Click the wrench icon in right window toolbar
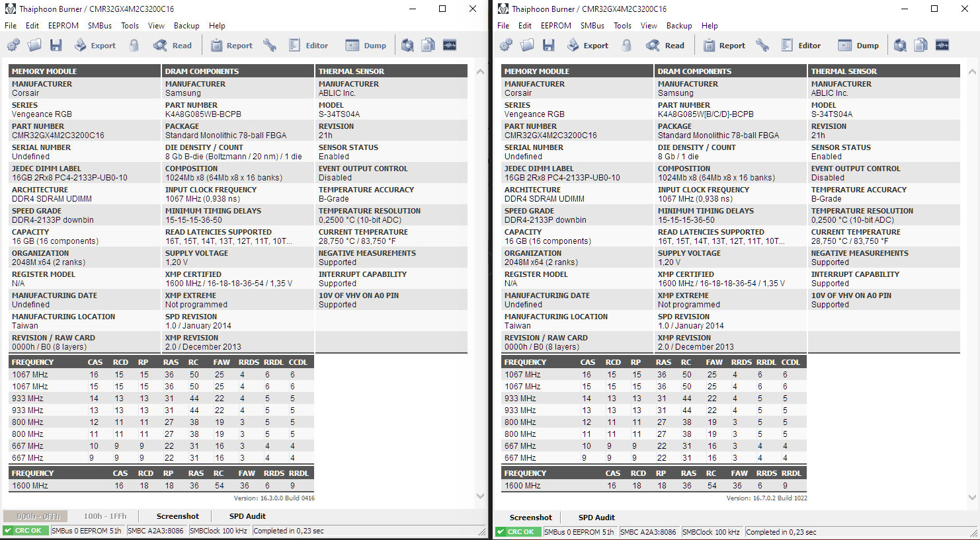Image resolution: width=980 pixels, height=540 pixels. 762,46
